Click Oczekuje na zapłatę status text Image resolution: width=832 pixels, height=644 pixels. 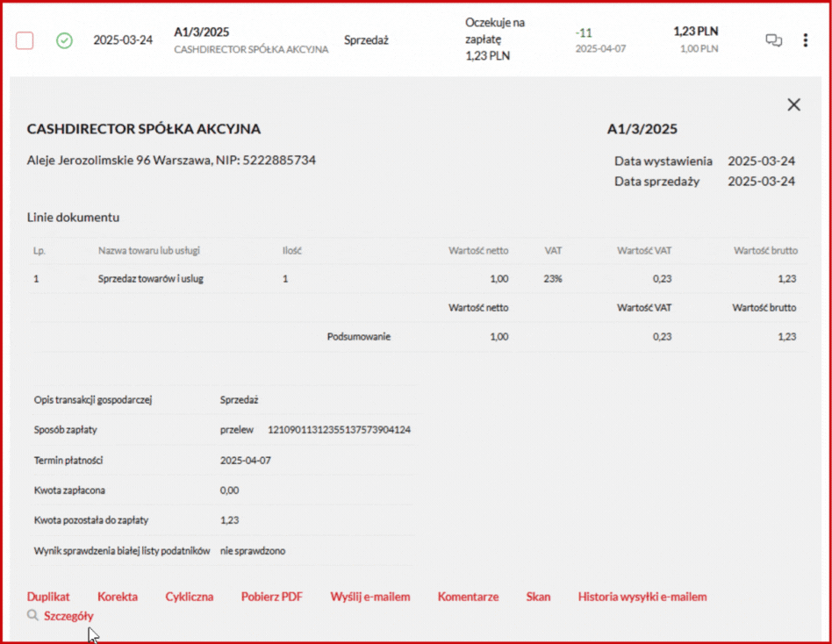pyautogui.click(x=495, y=31)
